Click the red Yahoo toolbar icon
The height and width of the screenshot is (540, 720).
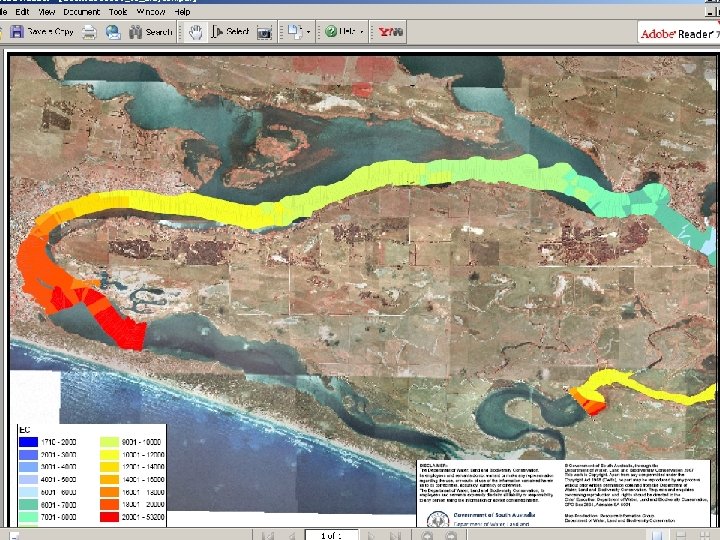(390, 32)
